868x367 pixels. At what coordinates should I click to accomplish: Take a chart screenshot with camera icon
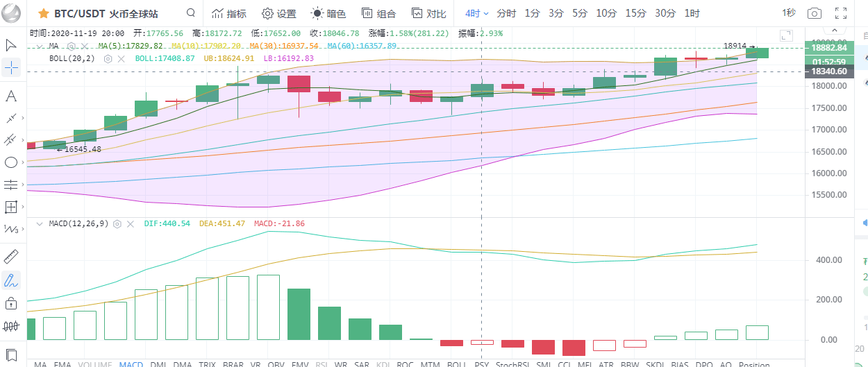pos(815,13)
